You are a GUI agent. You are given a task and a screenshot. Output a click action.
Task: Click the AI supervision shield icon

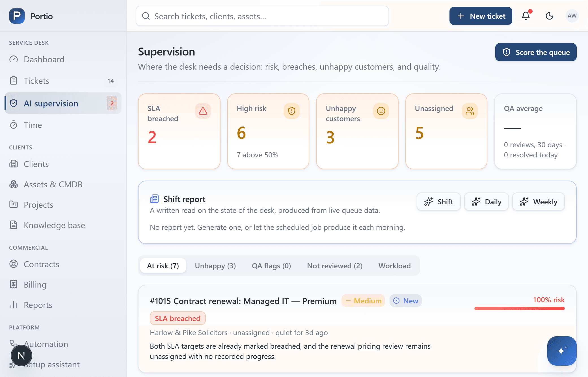point(14,103)
